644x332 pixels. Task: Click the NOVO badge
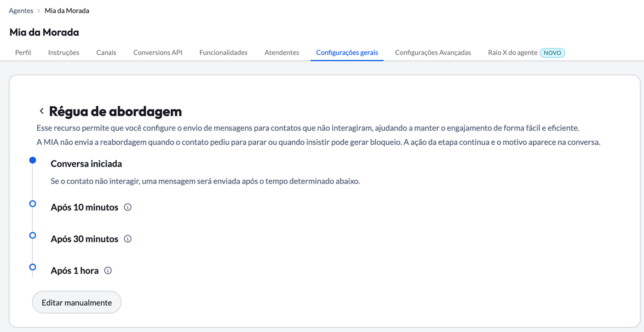click(552, 53)
